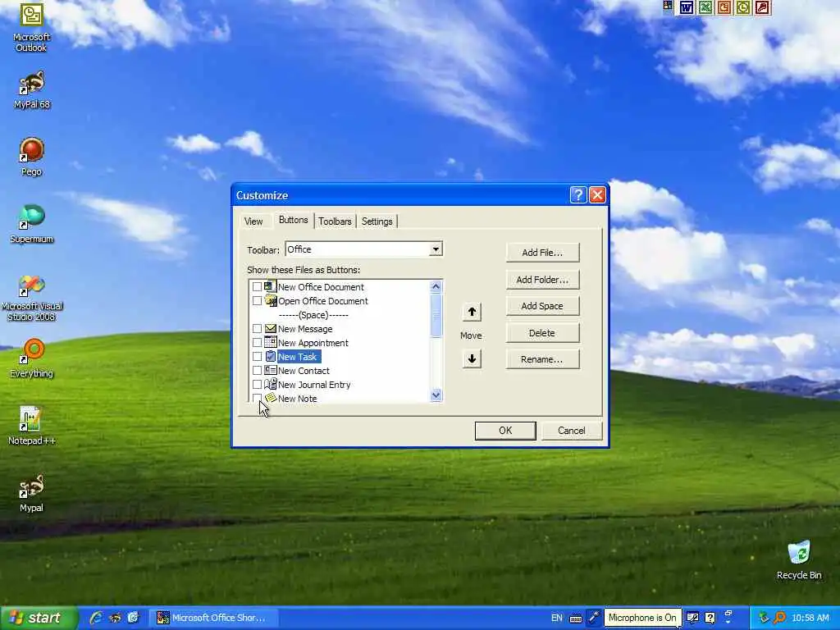
Task: Check the Open Office Document checkbox
Action: point(257,301)
